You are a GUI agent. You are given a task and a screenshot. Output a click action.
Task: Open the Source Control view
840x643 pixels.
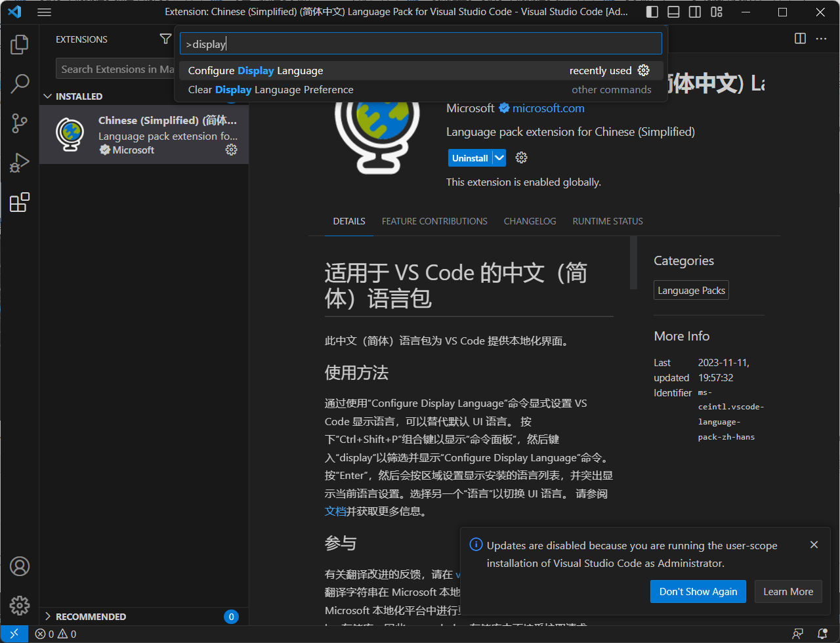20,123
